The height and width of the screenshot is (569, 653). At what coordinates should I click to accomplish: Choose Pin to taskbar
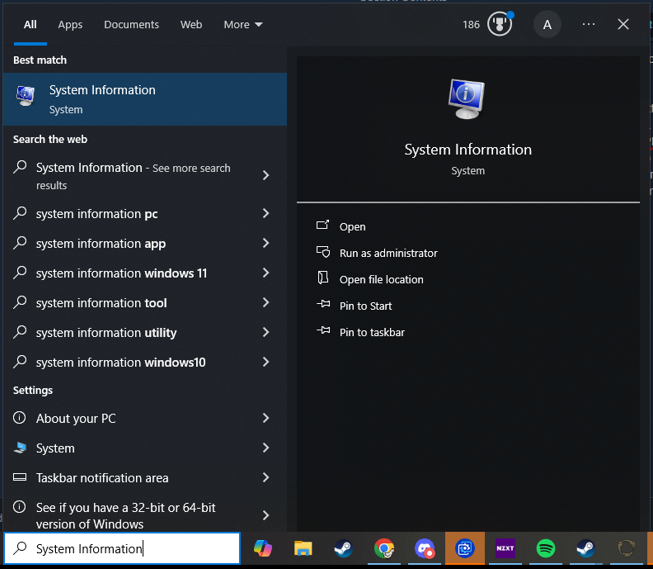(x=372, y=332)
